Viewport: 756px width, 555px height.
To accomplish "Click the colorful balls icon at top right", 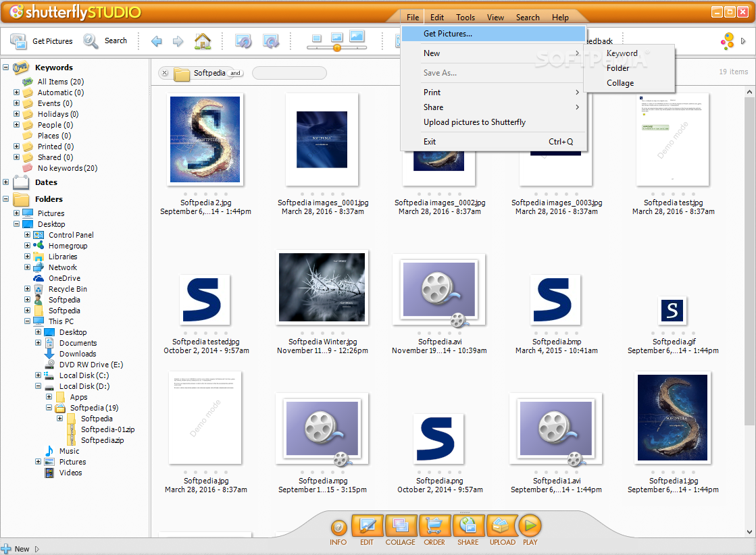I will (x=727, y=41).
